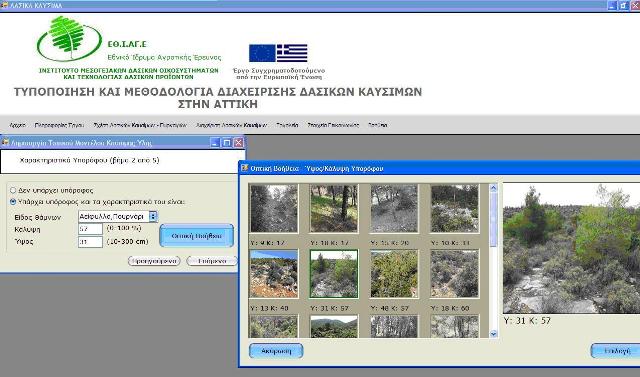
Task: Click the 'Οπτική Βοήθεια' window title bar icon
Action: click(244, 168)
